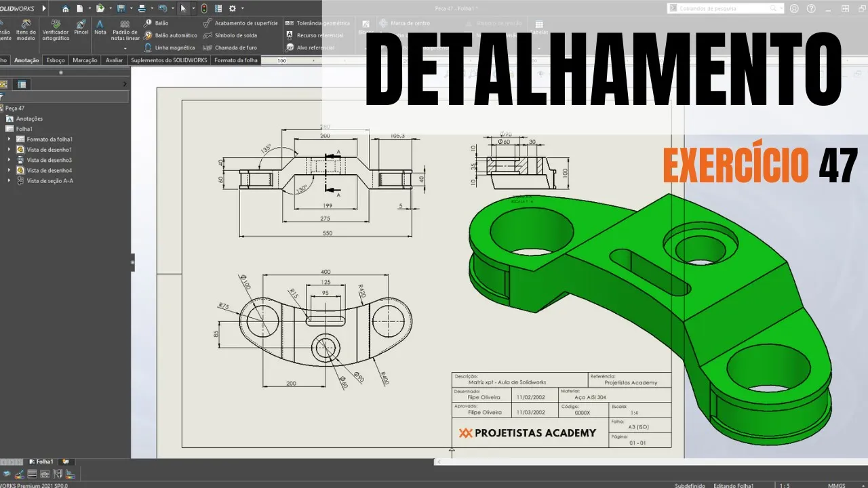Click the MMGS unit system in status bar

(835, 485)
